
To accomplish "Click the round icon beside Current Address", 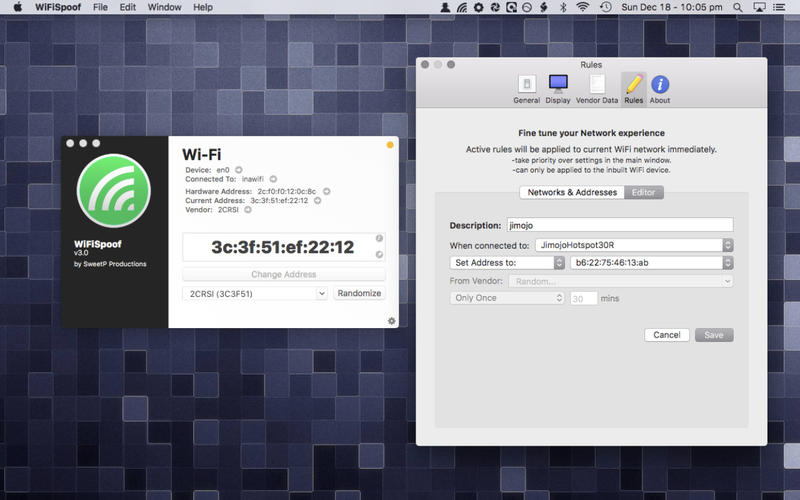I will click(x=317, y=201).
